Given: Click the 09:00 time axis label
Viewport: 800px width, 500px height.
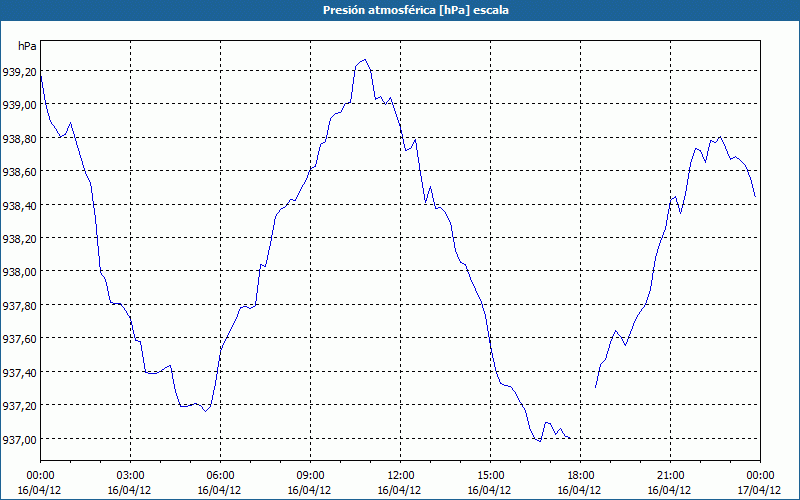Looking at the screenshot, I should tap(310, 476).
